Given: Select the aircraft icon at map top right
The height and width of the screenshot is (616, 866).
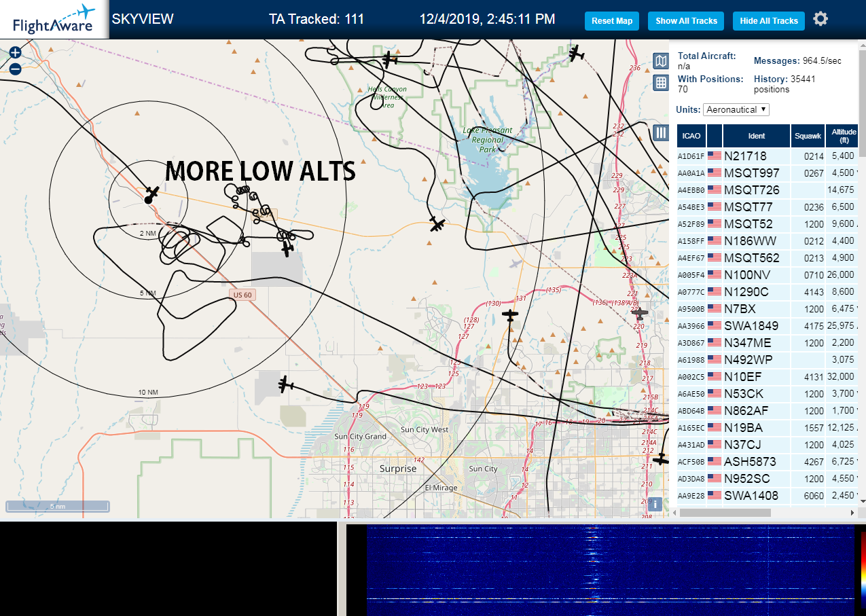Looking at the screenshot, I should coord(577,53).
